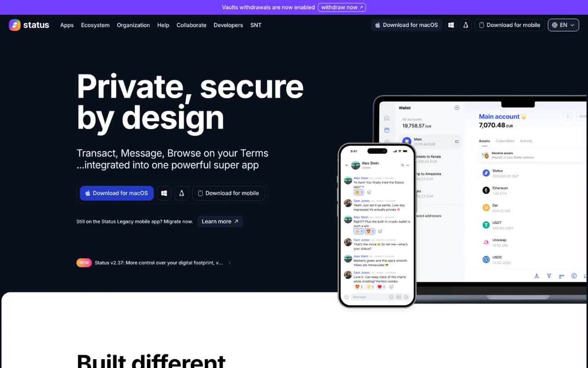Click the Windows icon below hero text
588x368 pixels.
click(x=164, y=193)
